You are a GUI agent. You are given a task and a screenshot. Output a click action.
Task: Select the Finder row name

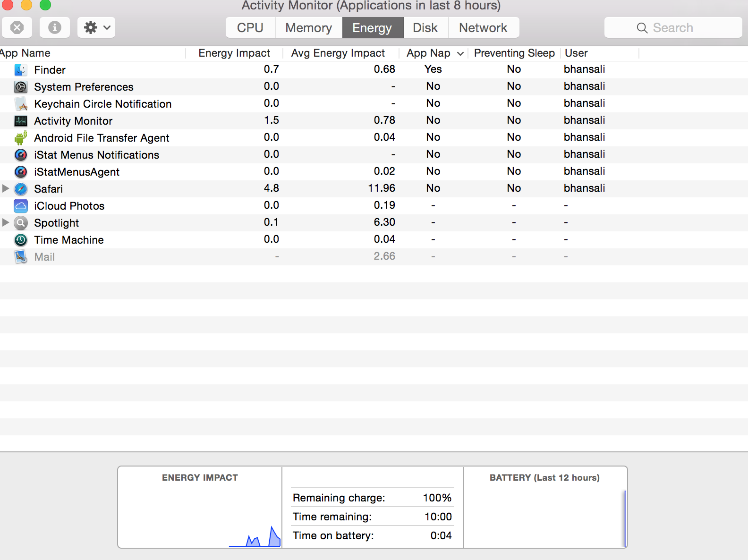click(x=50, y=70)
